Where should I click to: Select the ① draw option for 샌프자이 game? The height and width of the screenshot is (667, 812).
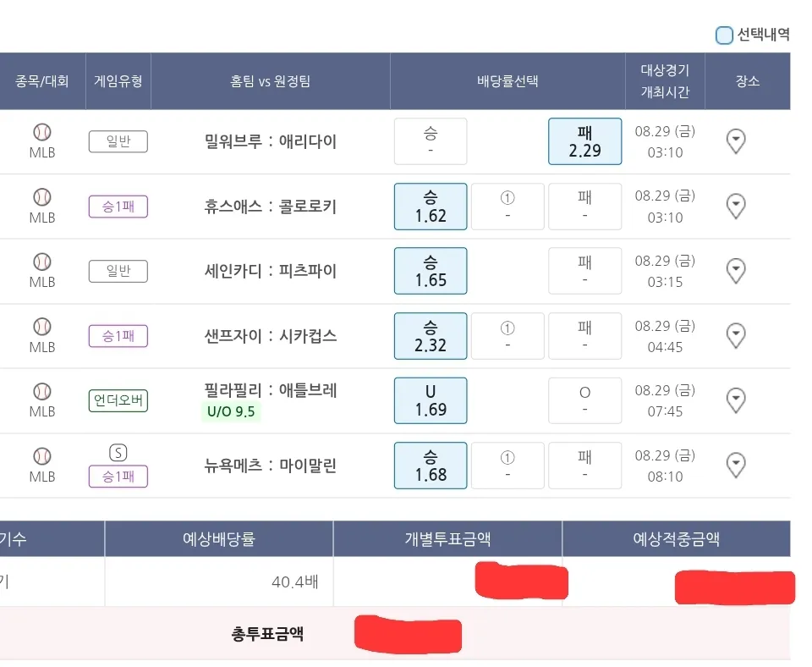pyautogui.click(x=507, y=336)
